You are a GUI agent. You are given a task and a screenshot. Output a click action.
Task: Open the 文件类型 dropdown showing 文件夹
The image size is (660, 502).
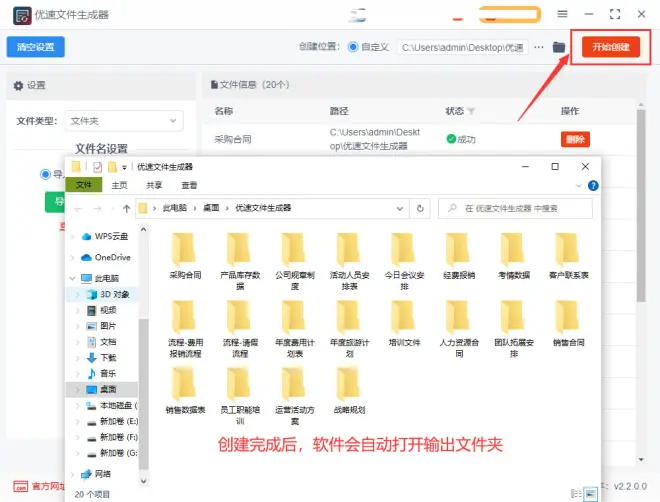(124, 121)
